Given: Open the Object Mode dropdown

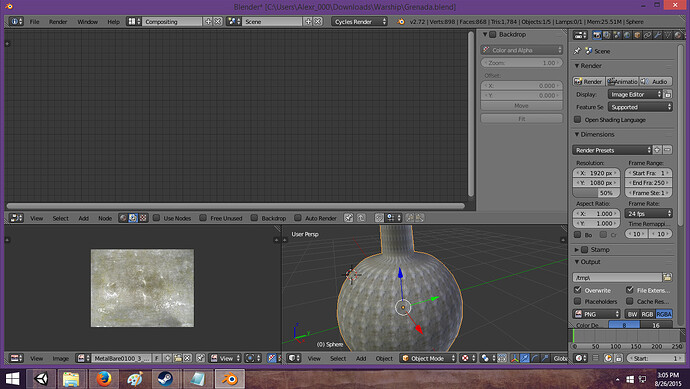Looking at the screenshot, I should (x=428, y=358).
